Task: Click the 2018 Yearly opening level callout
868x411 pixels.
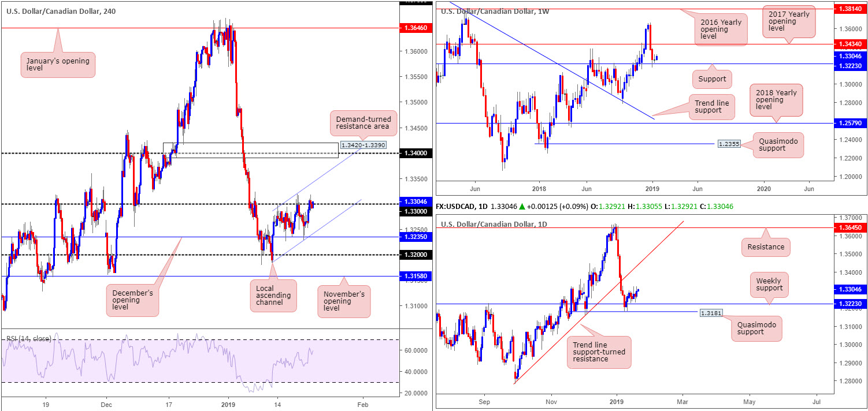Action: (x=776, y=100)
